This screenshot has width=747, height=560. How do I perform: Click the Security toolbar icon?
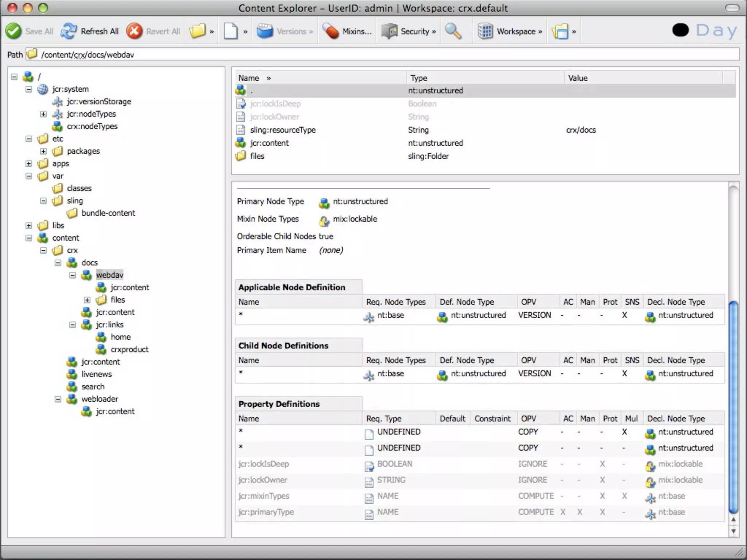[x=389, y=31]
